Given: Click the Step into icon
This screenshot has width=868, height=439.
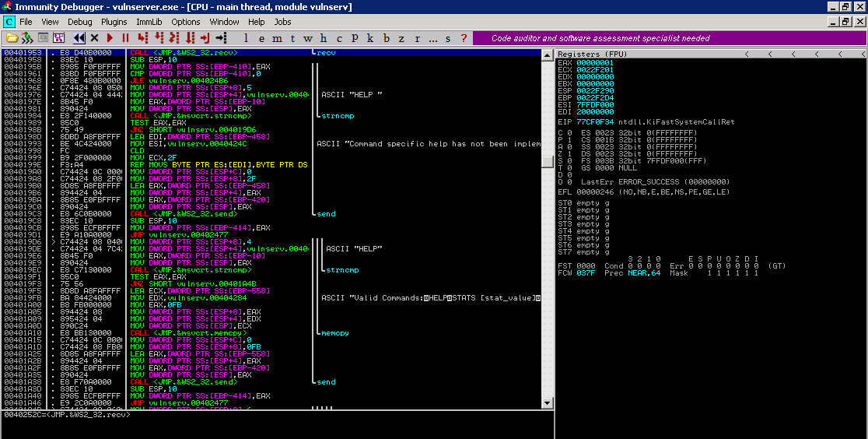Looking at the screenshot, I should [x=143, y=38].
